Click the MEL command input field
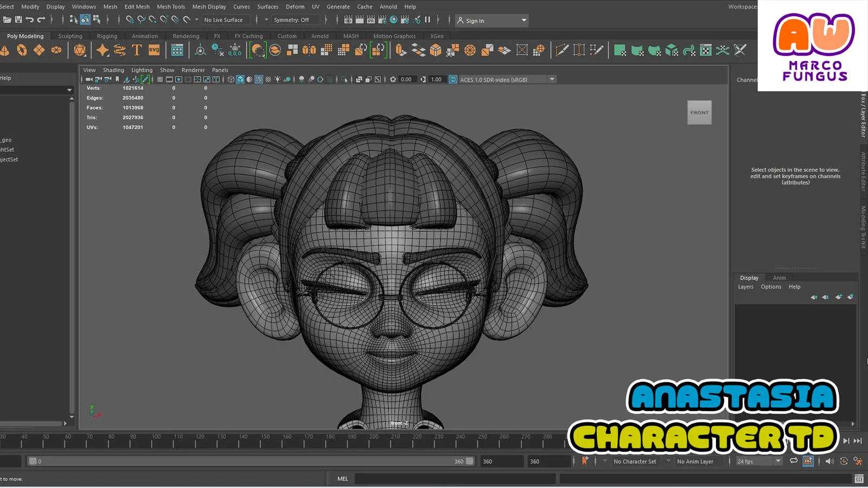This screenshot has height=488, width=868. coord(455,479)
